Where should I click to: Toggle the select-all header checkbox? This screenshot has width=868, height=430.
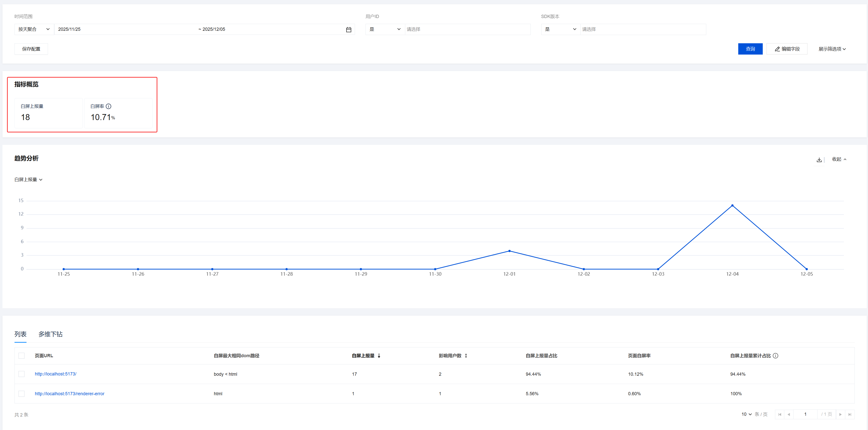point(21,356)
